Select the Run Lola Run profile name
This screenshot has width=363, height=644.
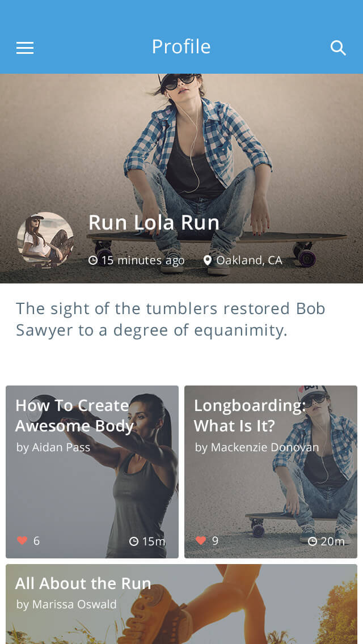click(x=154, y=222)
